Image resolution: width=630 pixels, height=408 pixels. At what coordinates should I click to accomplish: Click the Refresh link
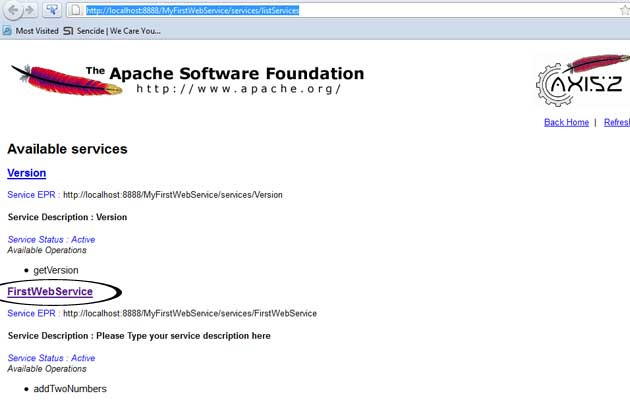coord(617,122)
